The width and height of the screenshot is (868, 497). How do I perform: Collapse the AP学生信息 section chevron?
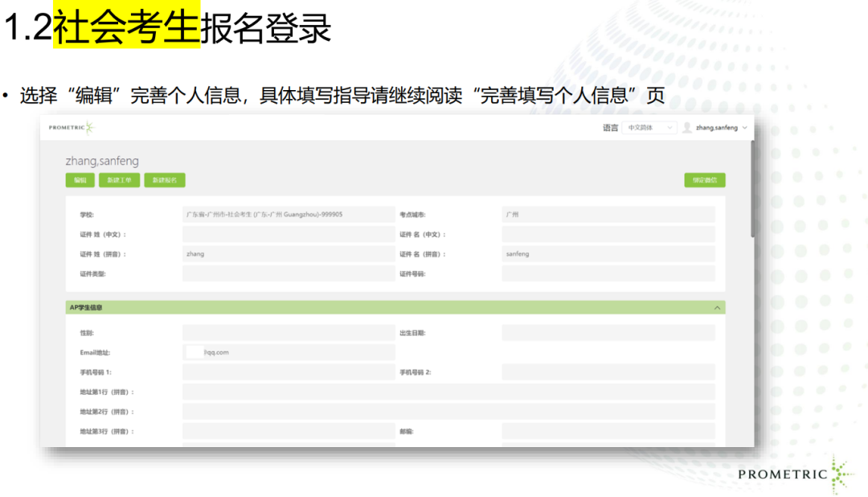pos(717,307)
